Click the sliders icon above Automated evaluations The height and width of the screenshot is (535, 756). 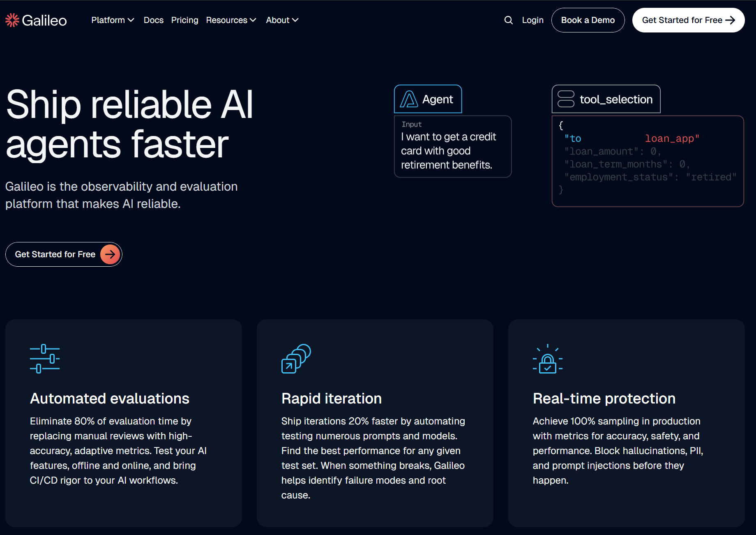click(45, 359)
